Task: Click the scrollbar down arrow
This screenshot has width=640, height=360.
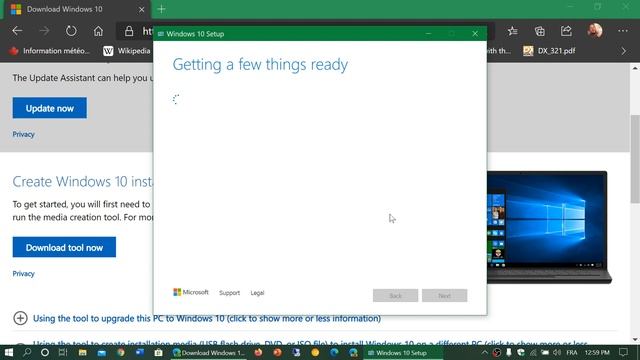Action: (x=635, y=340)
